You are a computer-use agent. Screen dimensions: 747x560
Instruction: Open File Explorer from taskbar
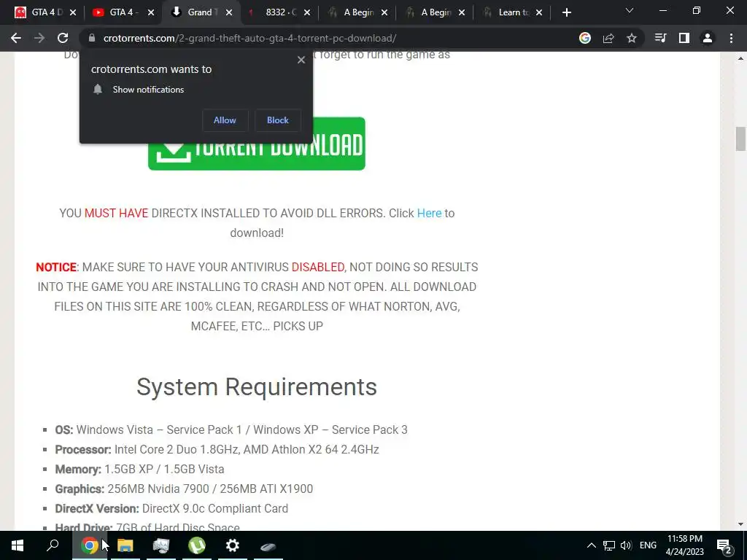click(125, 545)
